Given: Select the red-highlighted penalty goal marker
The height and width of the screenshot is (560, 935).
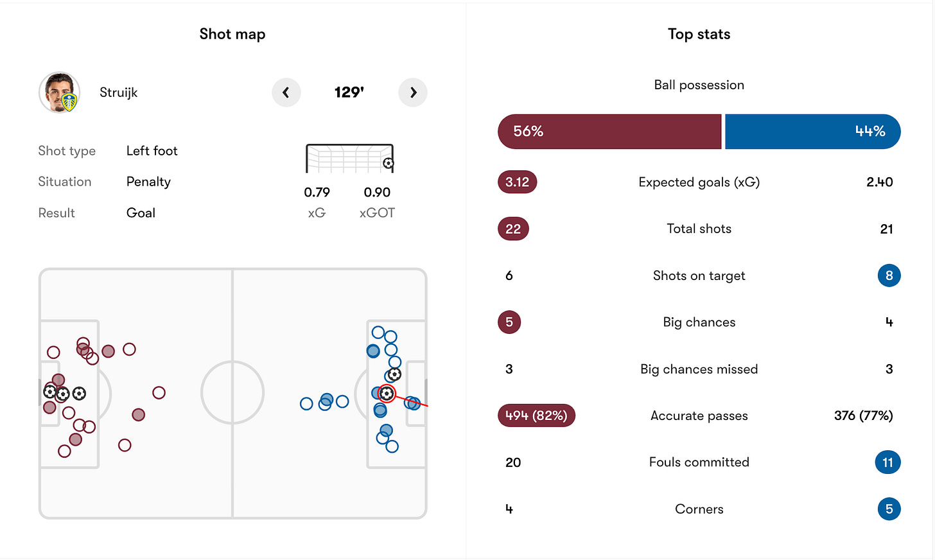Looking at the screenshot, I should tap(386, 393).
